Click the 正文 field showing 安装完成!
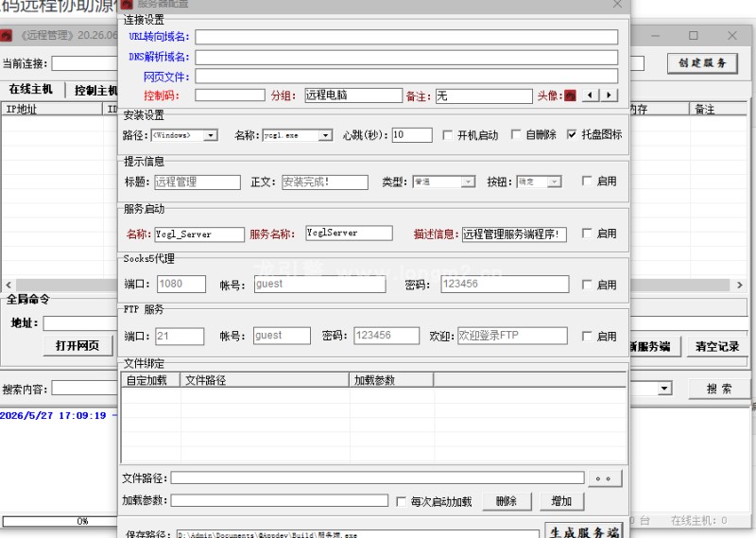 [325, 182]
